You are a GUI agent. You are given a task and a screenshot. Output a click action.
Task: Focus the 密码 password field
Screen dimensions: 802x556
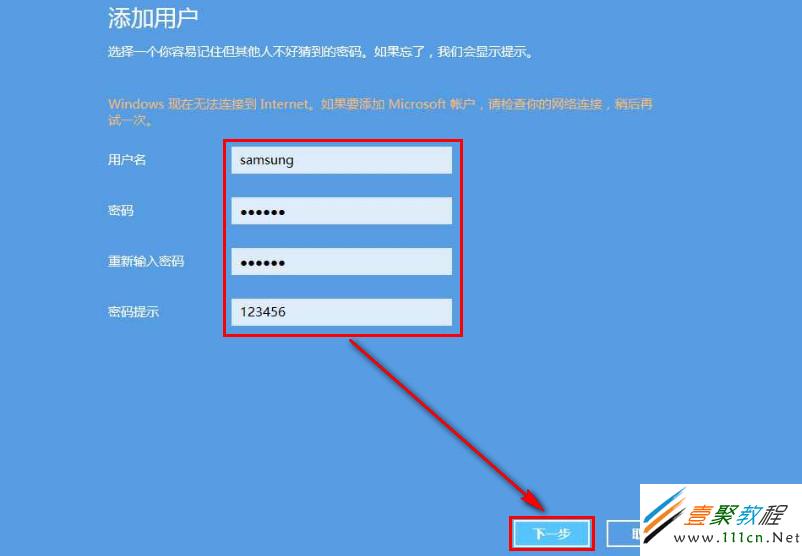click(342, 211)
